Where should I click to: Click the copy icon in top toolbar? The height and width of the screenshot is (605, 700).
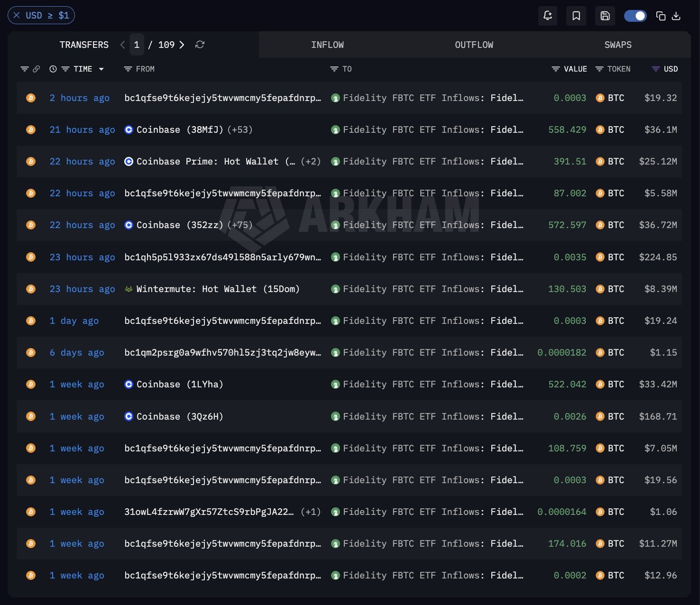(x=661, y=16)
